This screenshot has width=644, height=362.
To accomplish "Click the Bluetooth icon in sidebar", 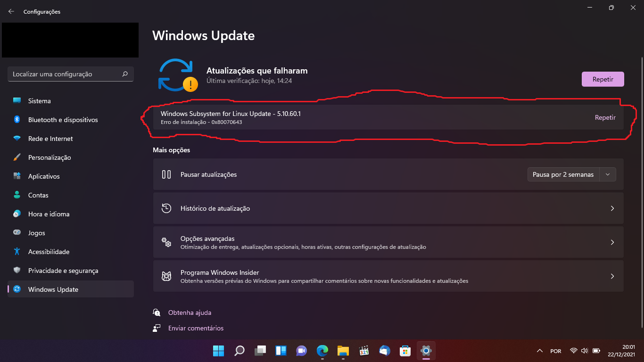I will (x=17, y=120).
